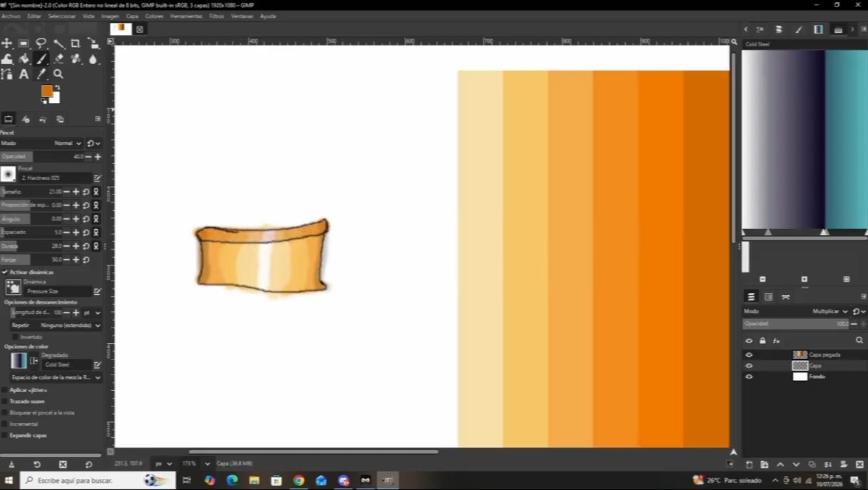Image resolution: width=868 pixels, height=490 pixels.
Task: Select the Color Picker tool
Action: pyautogui.click(x=41, y=74)
